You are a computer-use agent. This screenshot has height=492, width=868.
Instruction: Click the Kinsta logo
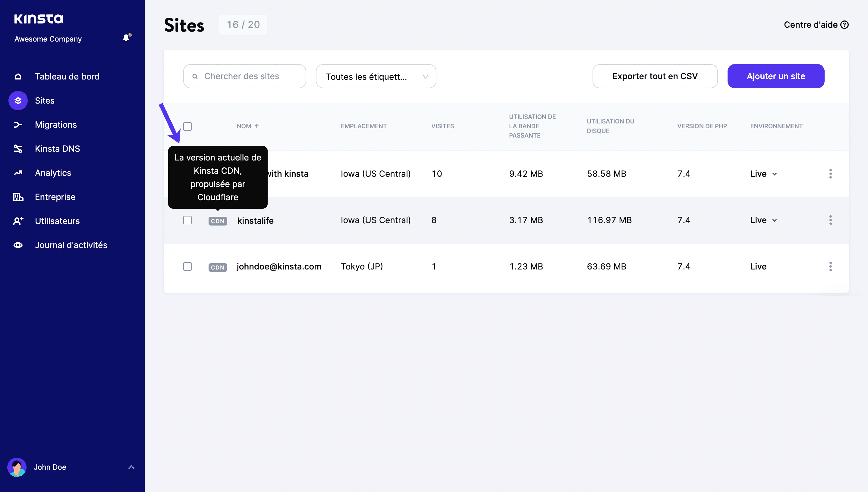point(39,19)
